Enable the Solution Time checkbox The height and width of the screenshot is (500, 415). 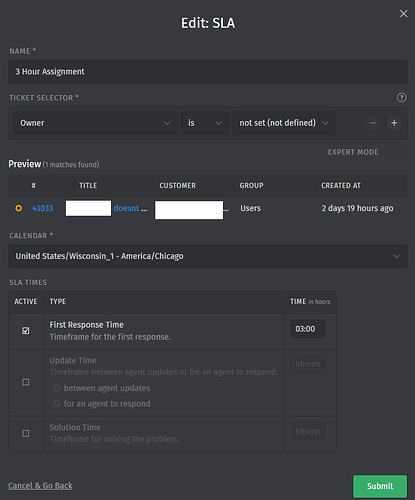click(26, 433)
